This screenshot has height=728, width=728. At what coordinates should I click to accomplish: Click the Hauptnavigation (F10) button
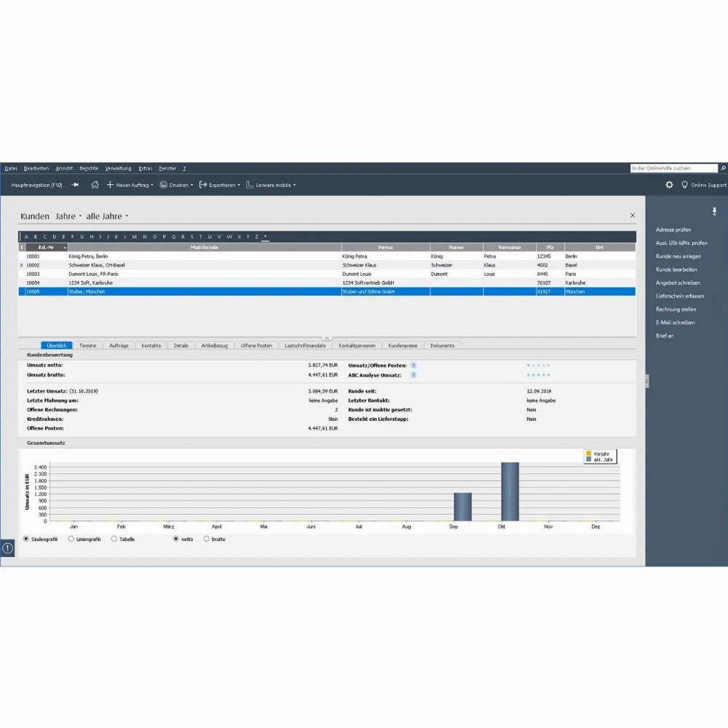tap(36, 185)
